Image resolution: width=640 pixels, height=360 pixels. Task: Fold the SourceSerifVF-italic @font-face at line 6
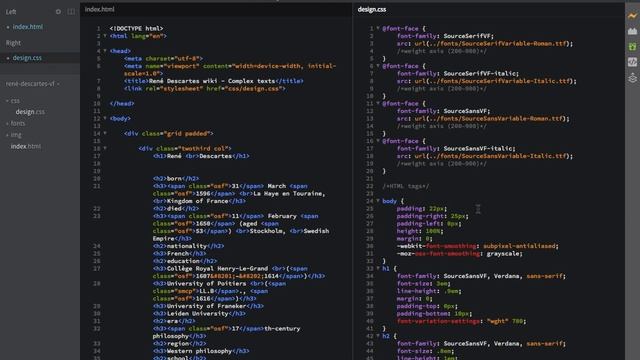[378, 66]
